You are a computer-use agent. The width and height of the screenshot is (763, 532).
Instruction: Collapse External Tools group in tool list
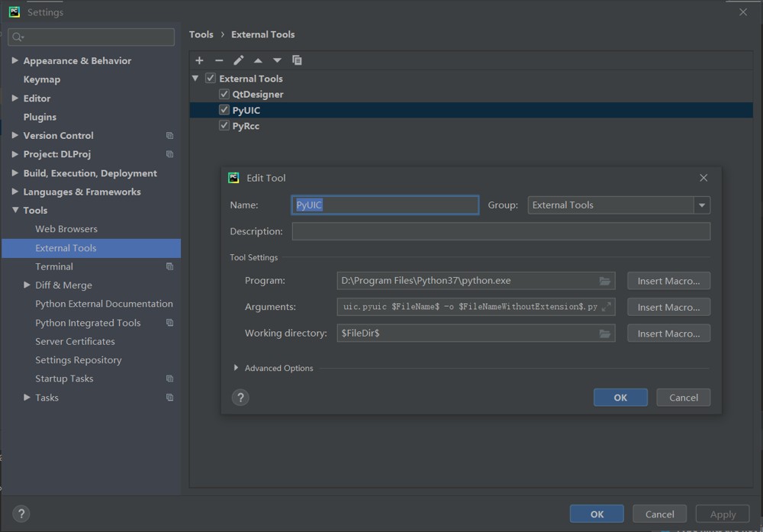pos(195,79)
